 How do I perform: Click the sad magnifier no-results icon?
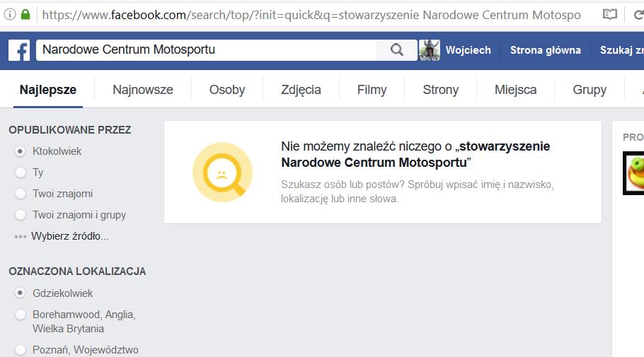222,172
